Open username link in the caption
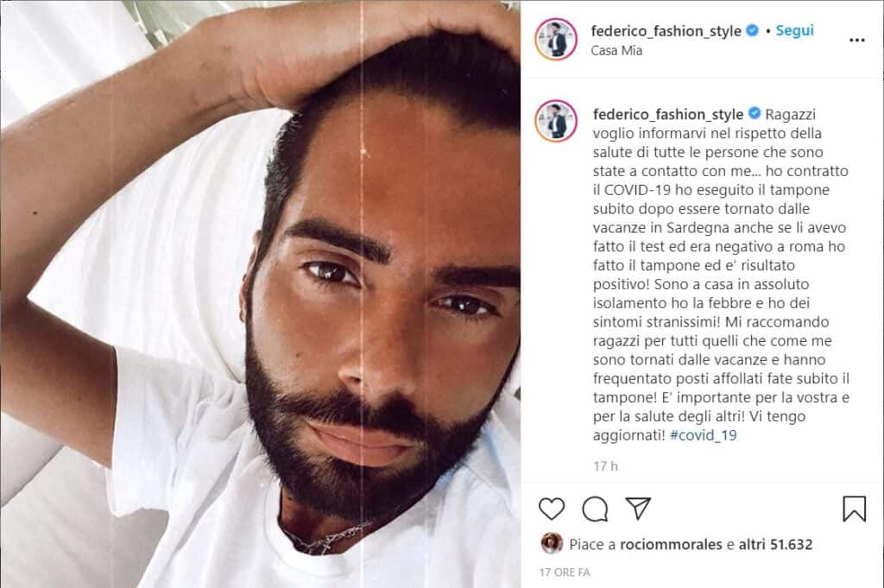This screenshot has height=588, width=884. click(x=668, y=115)
